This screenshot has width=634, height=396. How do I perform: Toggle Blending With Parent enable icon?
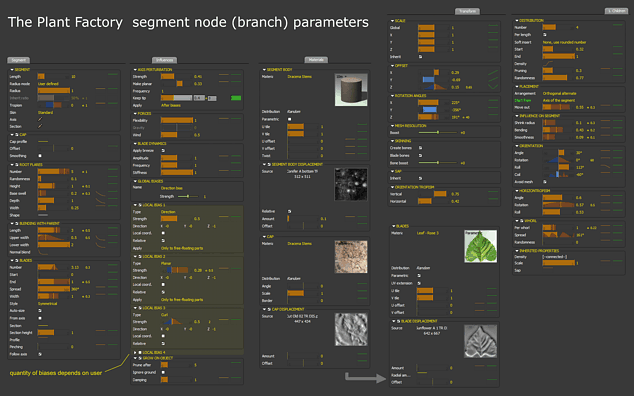pos(17,223)
